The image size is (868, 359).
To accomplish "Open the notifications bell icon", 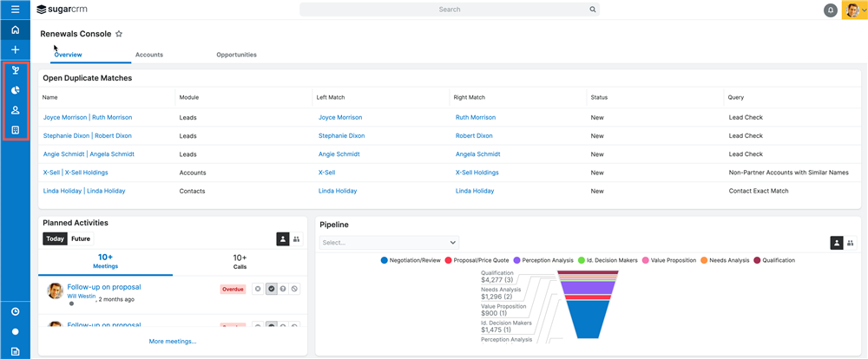I will tap(830, 10).
